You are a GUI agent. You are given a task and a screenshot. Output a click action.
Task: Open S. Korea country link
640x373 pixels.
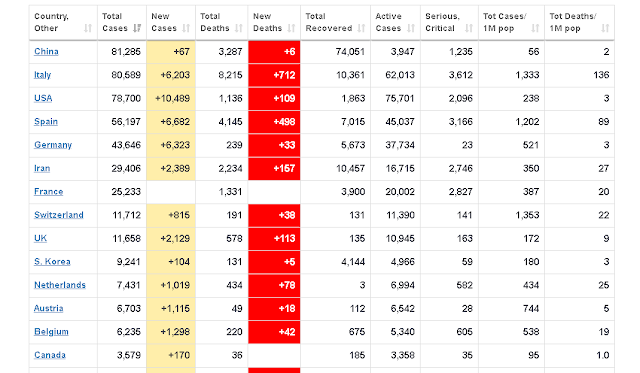pos(52,262)
